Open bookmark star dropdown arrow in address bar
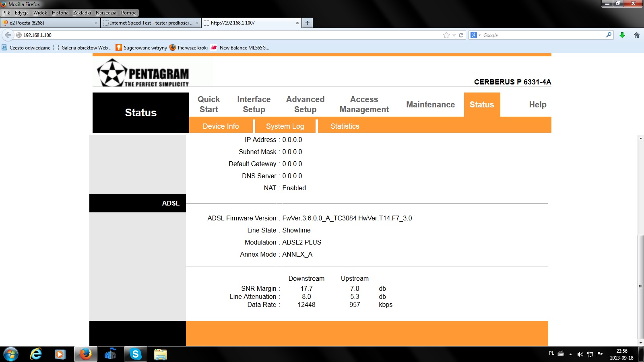This screenshot has width=644, height=362. coord(454,35)
